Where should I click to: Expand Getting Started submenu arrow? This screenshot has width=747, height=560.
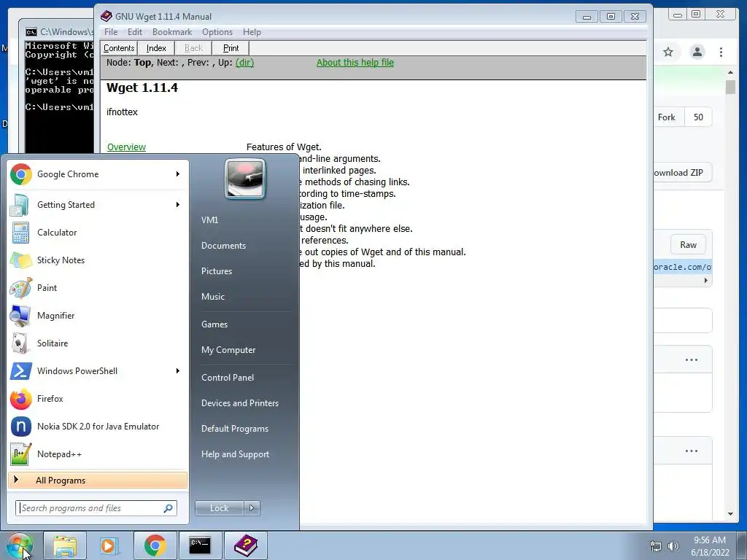click(178, 205)
